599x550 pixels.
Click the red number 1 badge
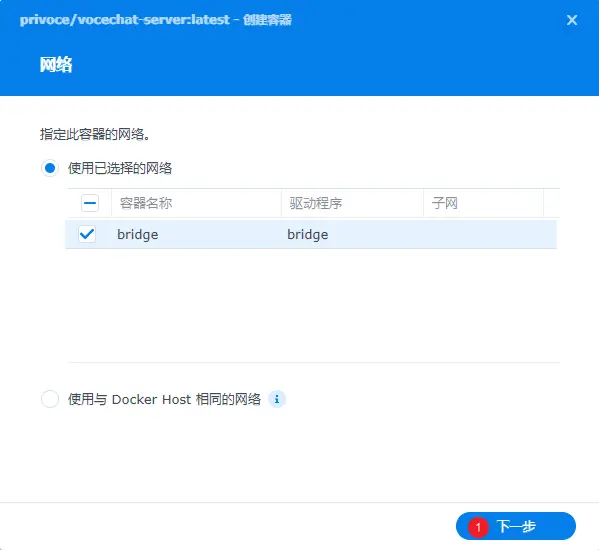pos(478,527)
